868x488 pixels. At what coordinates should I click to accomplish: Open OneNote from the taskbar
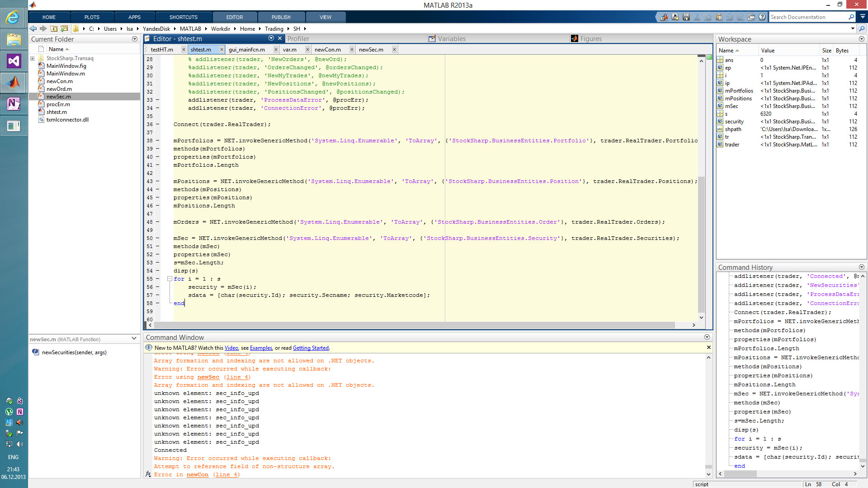(x=14, y=104)
